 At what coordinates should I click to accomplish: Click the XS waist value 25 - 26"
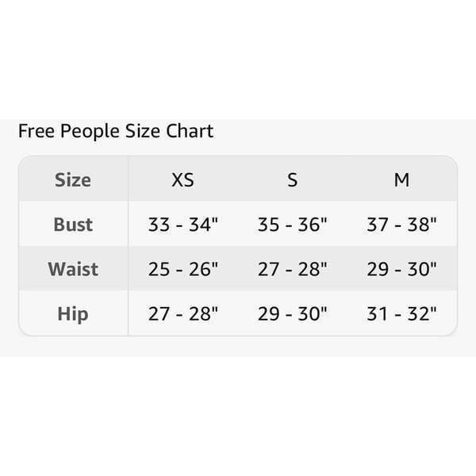coord(183,269)
